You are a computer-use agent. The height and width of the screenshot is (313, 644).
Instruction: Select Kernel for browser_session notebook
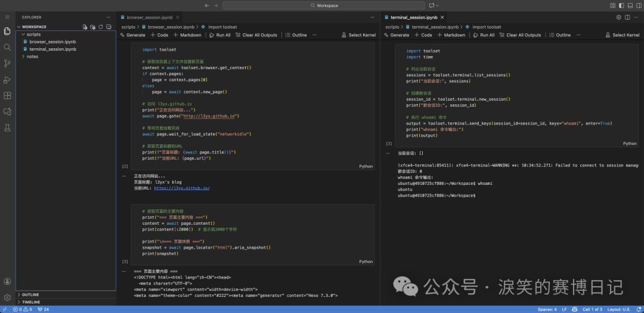(358, 35)
